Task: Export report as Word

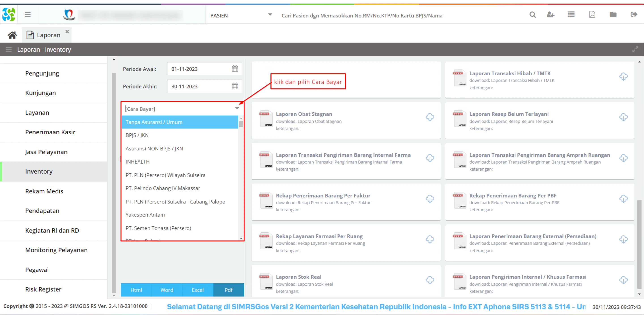Action: 167,290
